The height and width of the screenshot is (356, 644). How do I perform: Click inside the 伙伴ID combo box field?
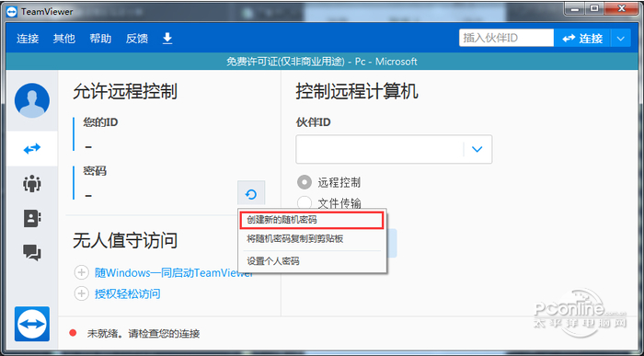tap(379, 149)
